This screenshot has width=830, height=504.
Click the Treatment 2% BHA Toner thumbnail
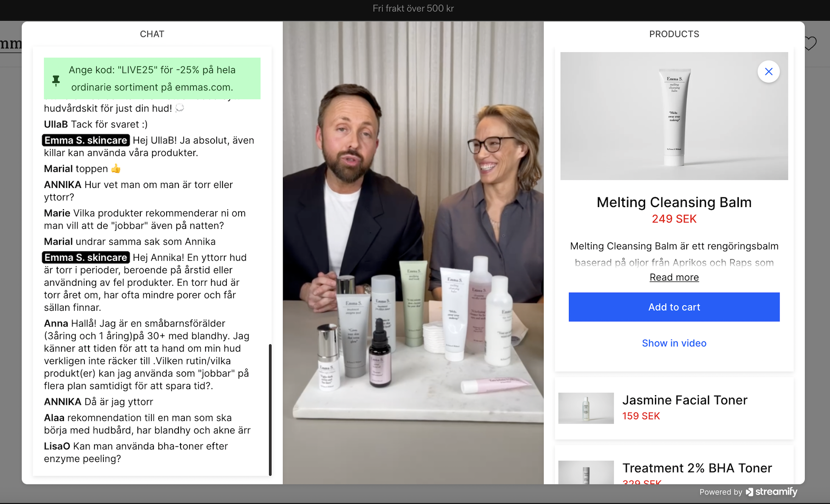(586, 472)
